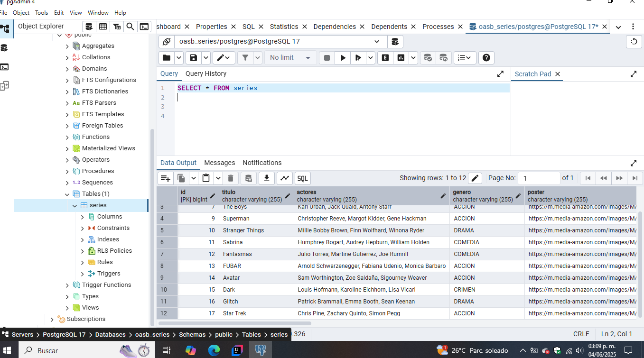Click the connection status icon beside the database field

166,41
